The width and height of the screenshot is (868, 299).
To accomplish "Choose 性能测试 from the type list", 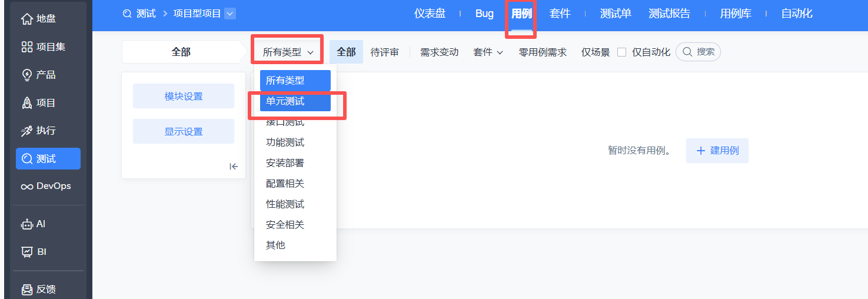I will coord(295,204).
